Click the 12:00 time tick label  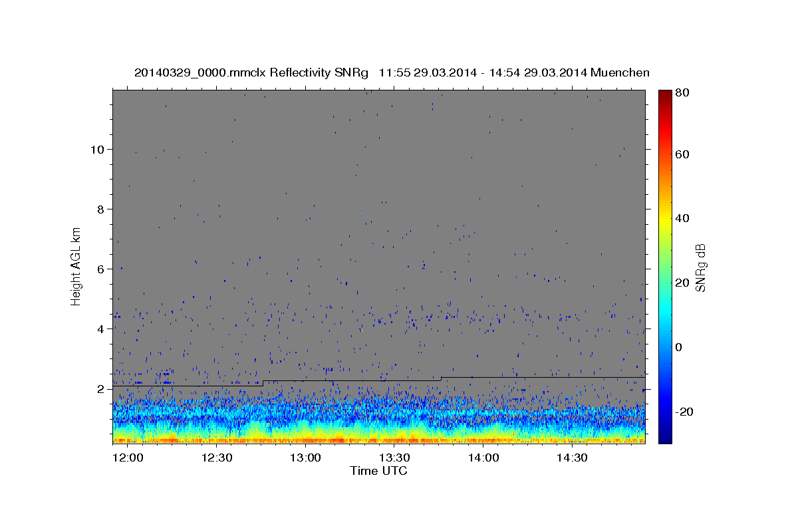pyautogui.click(x=127, y=458)
